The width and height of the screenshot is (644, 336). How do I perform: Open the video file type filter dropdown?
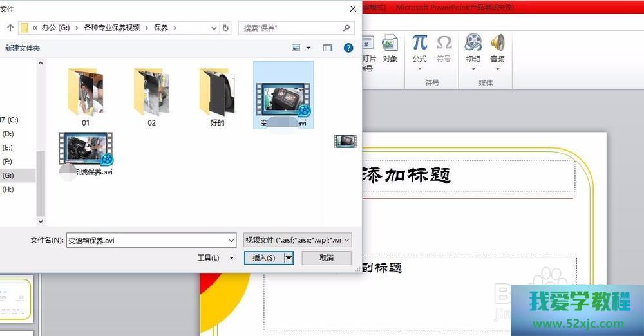pos(298,240)
